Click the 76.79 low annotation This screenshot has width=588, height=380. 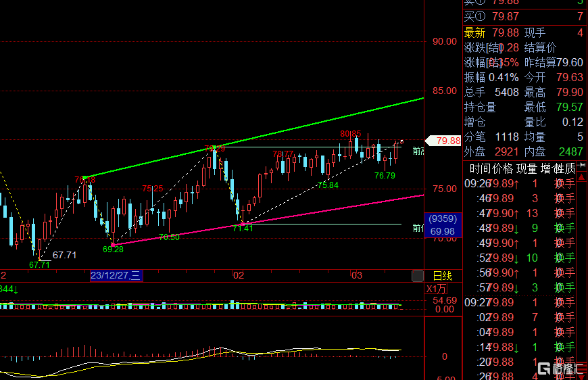point(385,176)
